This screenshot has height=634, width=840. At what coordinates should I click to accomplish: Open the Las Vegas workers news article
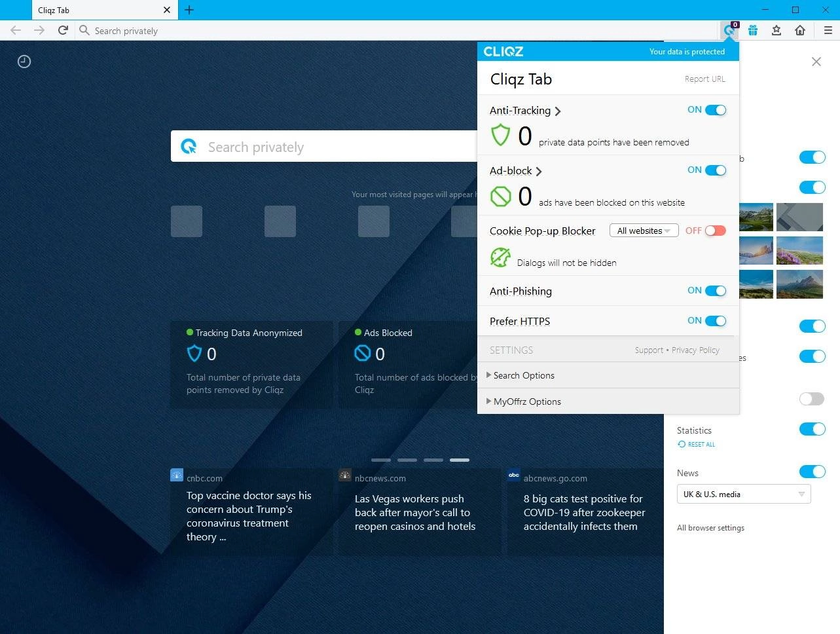tap(415, 512)
